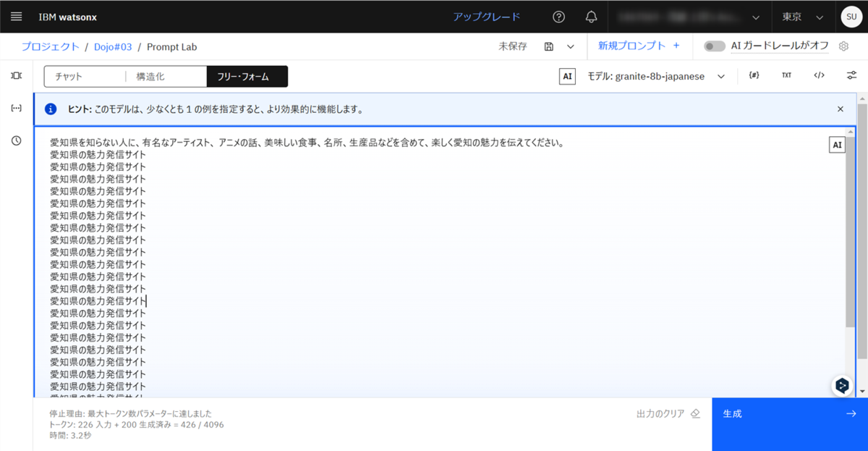Toggle the AI guardrails switch
This screenshot has height=451, width=868.
click(x=715, y=46)
